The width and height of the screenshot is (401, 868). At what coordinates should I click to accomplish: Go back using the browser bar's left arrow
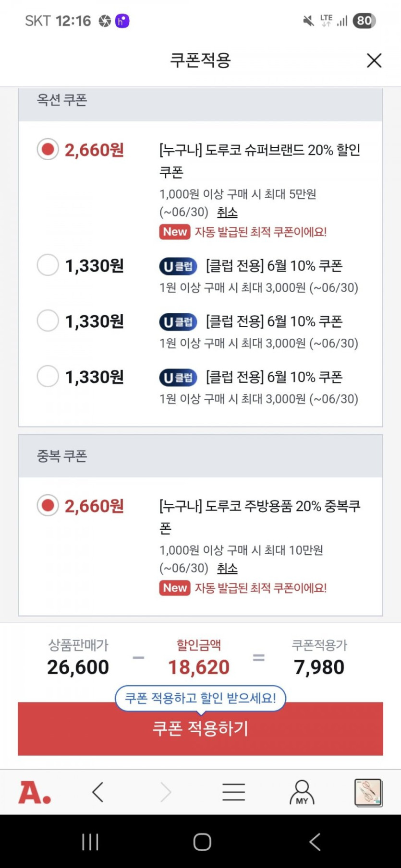pos(98,792)
